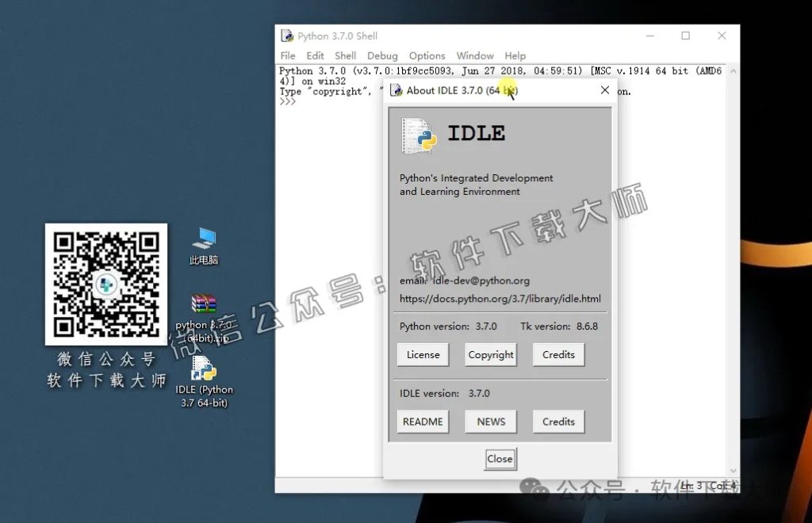812x523 pixels.
Task: Open the Edit menu
Action: point(315,55)
